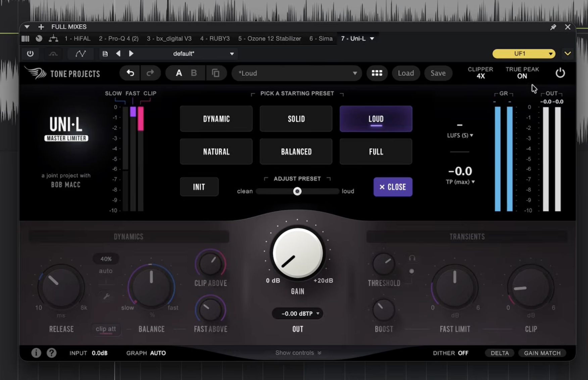Choose the DYNAMIC starting preset
The height and width of the screenshot is (380, 588).
coord(216,119)
